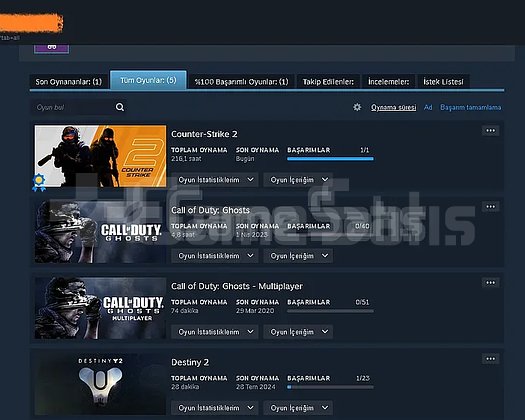
Task: Open the Destiny 2 game thumbnail
Action: click(x=100, y=384)
